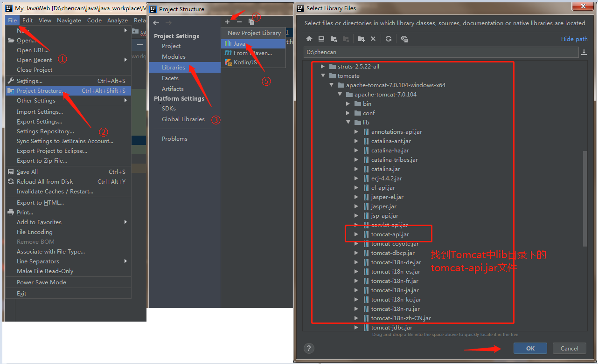Viewport: 598px width, 364px height.
Task: Click the Kotlin/JS library icon
Action: 228,62
